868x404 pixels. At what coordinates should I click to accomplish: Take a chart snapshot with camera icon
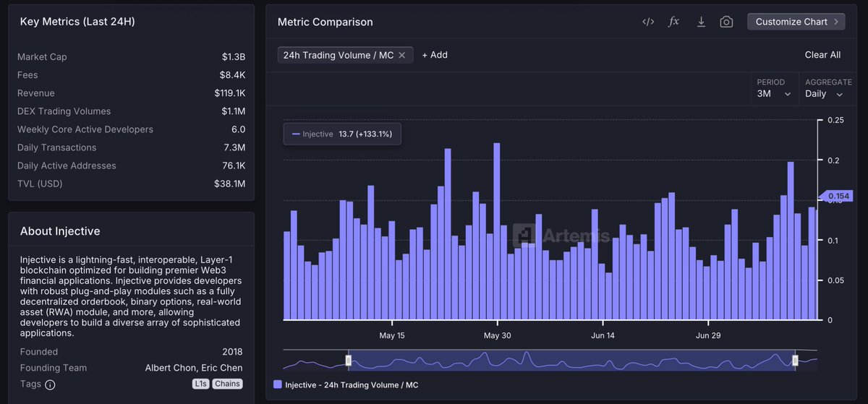[726, 22]
